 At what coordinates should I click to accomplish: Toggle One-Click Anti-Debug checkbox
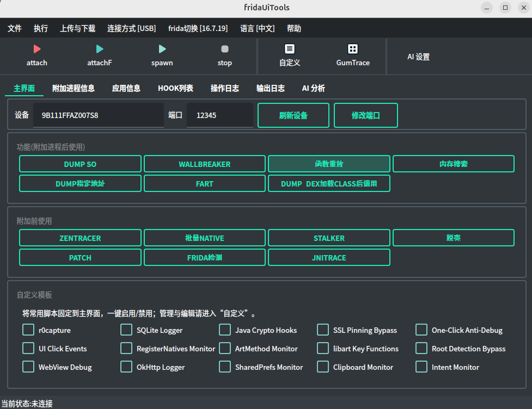(x=421, y=330)
